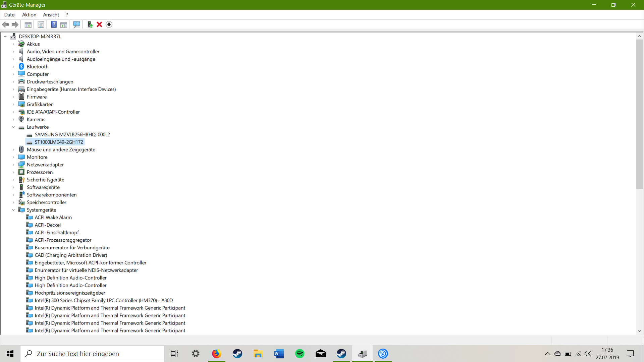Viewport: 644px width, 362px height.
Task: Open the Ansicht menu
Action: click(x=51, y=15)
